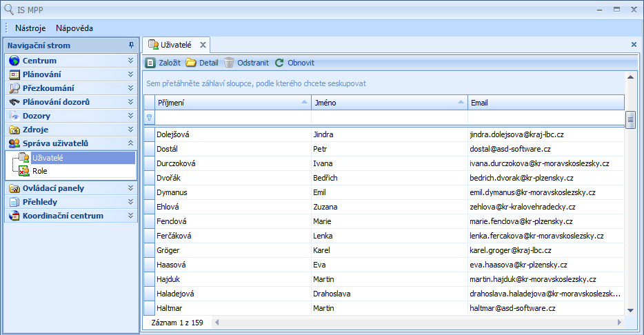644x335 pixels.
Task: Click the IS MPP magnifier title icon
Action: click(9, 9)
